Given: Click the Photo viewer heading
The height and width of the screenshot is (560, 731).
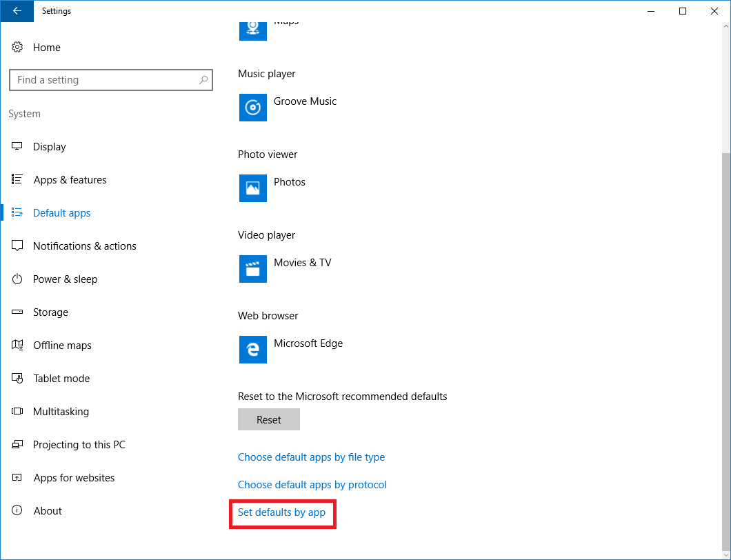Looking at the screenshot, I should pos(268,154).
